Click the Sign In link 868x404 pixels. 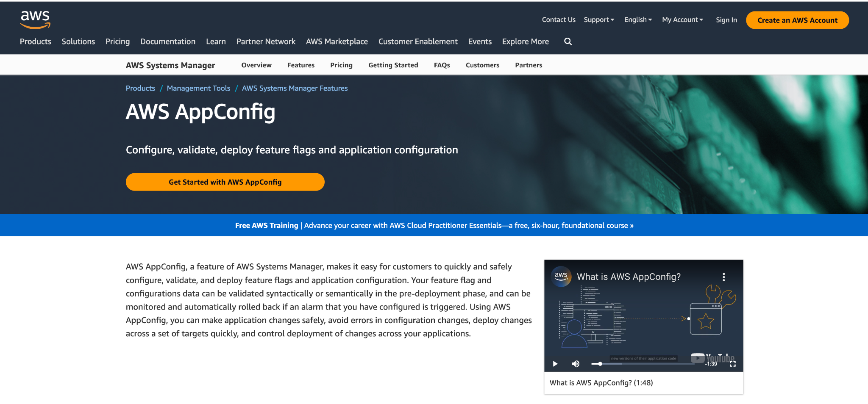[x=726, y=20]
